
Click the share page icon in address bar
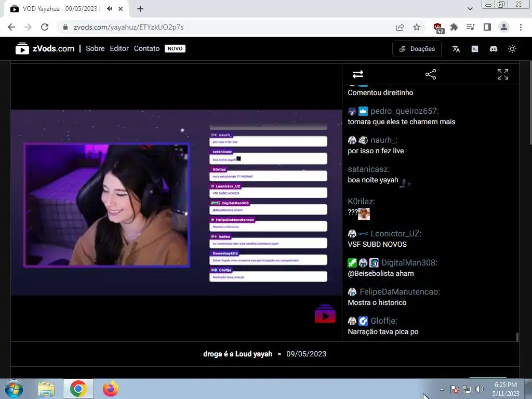point(400,27)
